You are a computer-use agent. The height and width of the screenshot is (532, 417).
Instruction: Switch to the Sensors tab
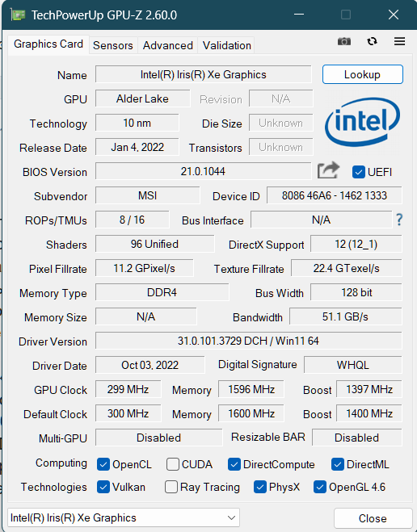pyautogui.click(x=113, y=45)
